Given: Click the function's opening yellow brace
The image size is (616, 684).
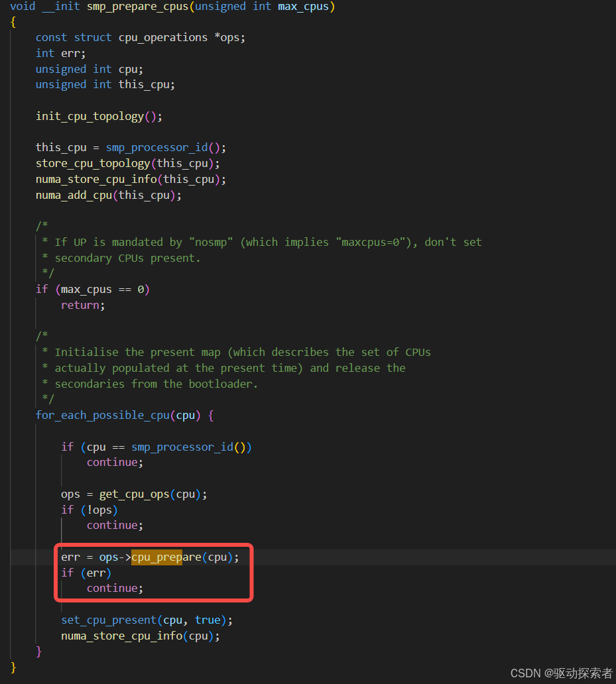Looking at the screenshot, I should (x=13, y=23).
